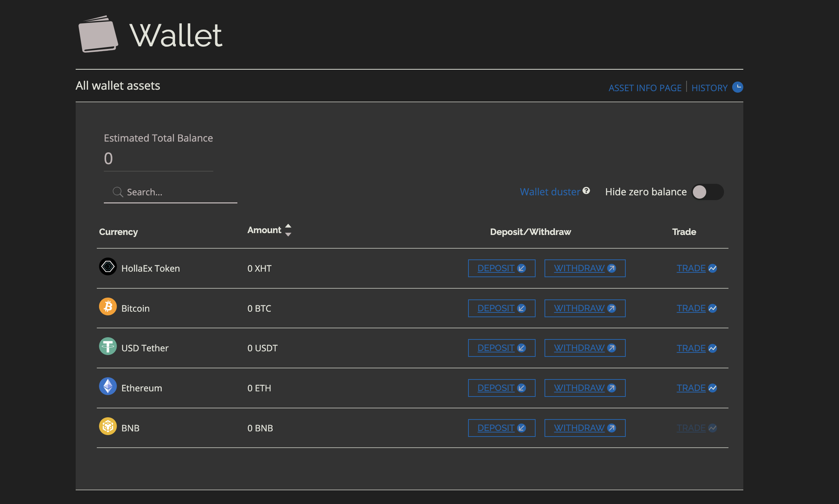Click the Wallet duster help icon
The height and width of the screenshot is (504, 839).
point(586,190)
